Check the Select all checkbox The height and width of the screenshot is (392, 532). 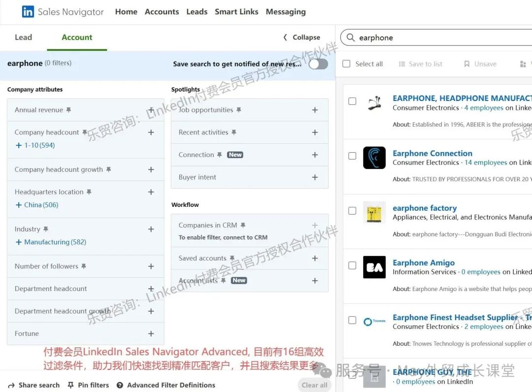coord(346,64)
